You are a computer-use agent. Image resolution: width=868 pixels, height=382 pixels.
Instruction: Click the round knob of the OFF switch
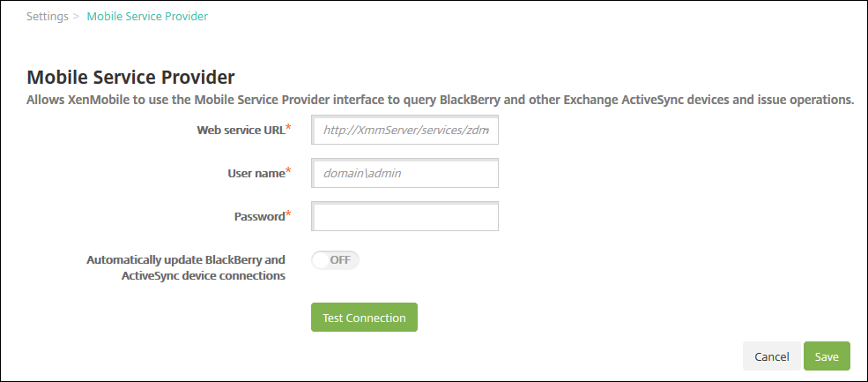coord(320,260)
